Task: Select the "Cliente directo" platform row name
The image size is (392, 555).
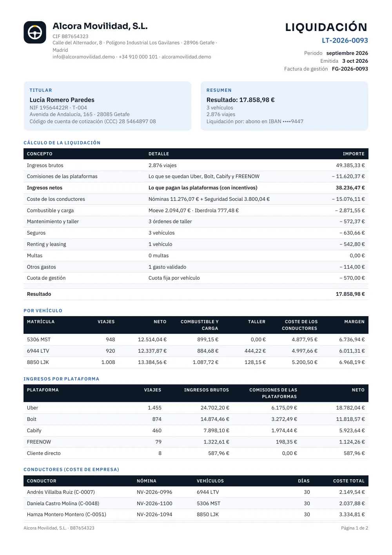Action: click(44, 453)
